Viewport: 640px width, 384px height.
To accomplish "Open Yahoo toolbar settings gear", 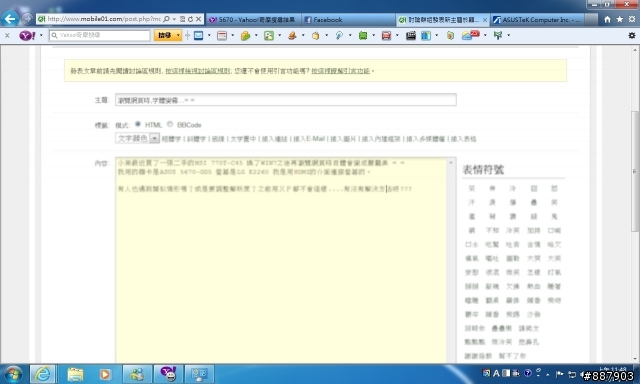I will [632, 36].
